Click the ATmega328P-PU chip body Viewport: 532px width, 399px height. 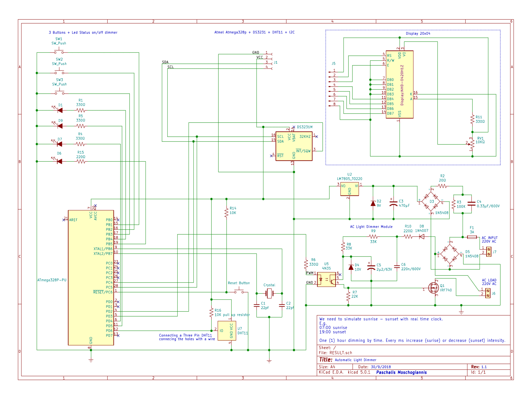pyautogui.click(x=91, y=277)
